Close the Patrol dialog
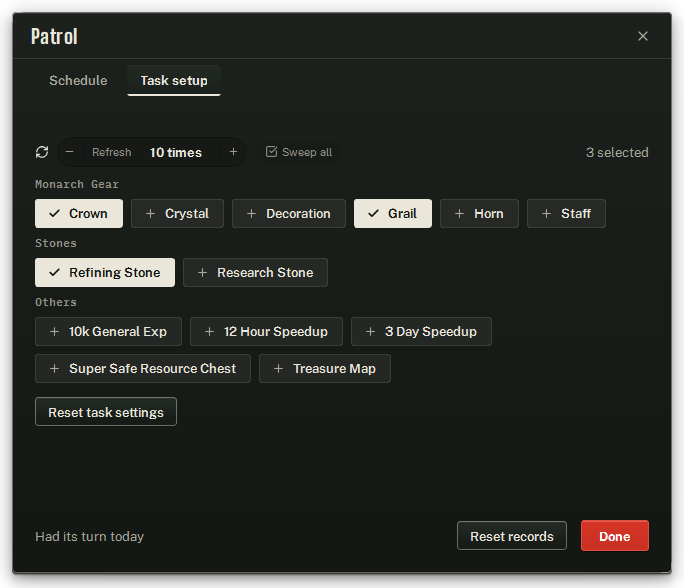The height and width of the screenshot is (588, 684). [643, 36]
